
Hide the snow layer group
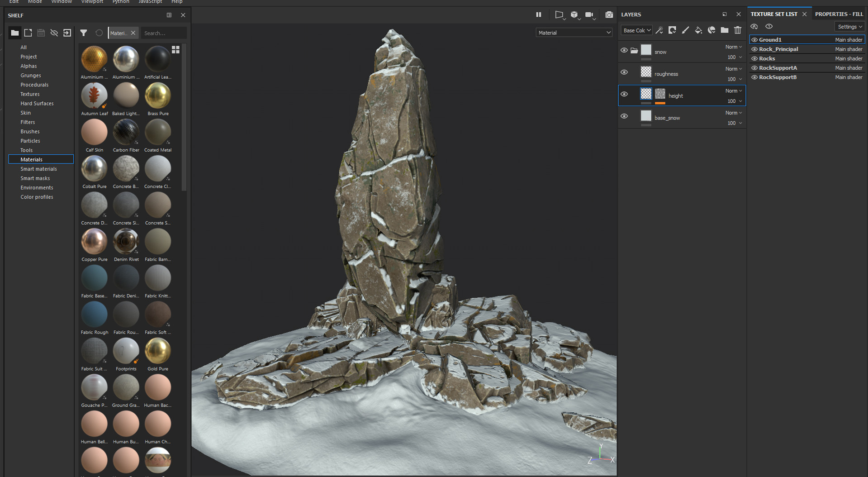pyautogui.click(x=624, y=51)
